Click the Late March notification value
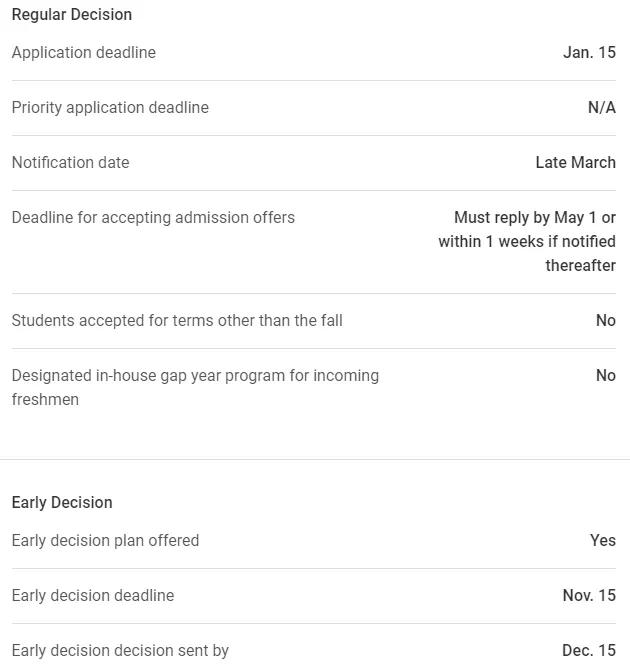The image size is (630, 670). (576, 162)
